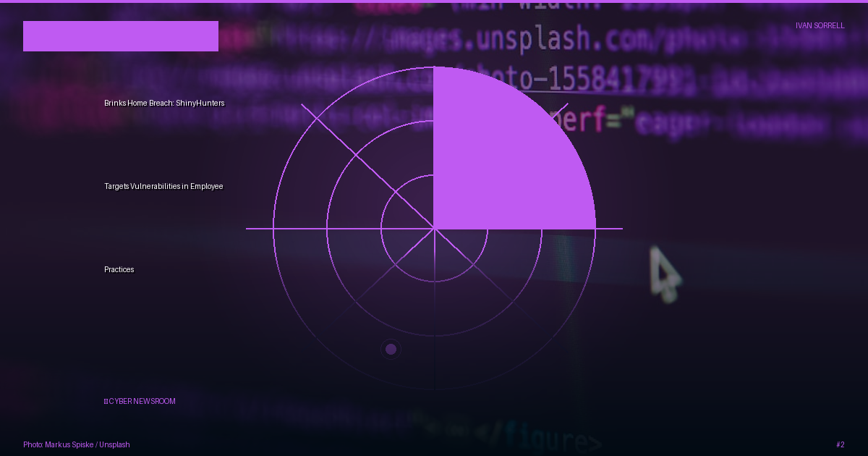Click 'Photo: Markus Spiske / Unsplash' credit

click(77, 444)
